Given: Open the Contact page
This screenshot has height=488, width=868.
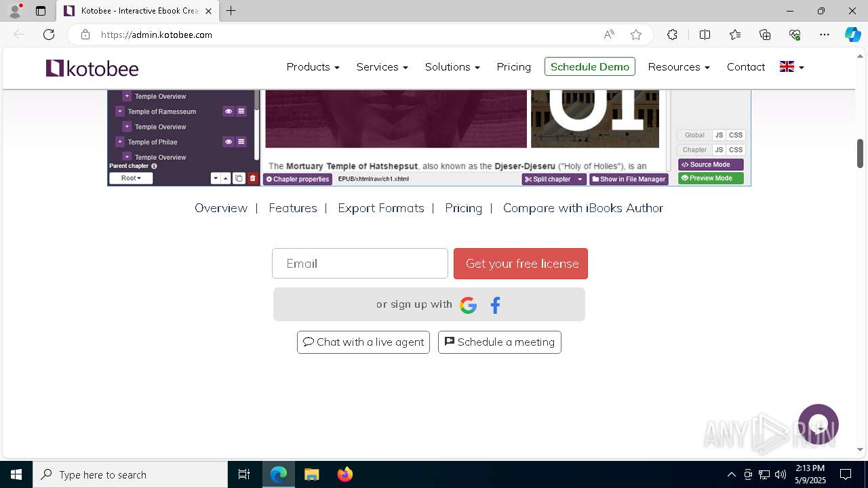Looking at the screenshot, I should [746, 66].
